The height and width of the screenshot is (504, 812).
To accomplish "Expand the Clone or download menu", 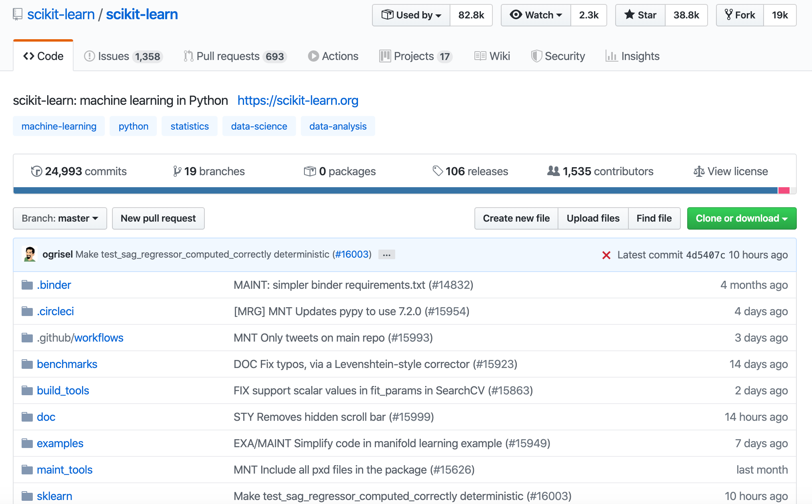I will (x=742, y=218).
